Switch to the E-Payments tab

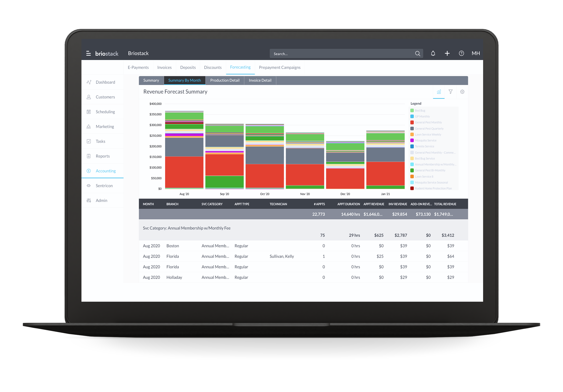138,67
